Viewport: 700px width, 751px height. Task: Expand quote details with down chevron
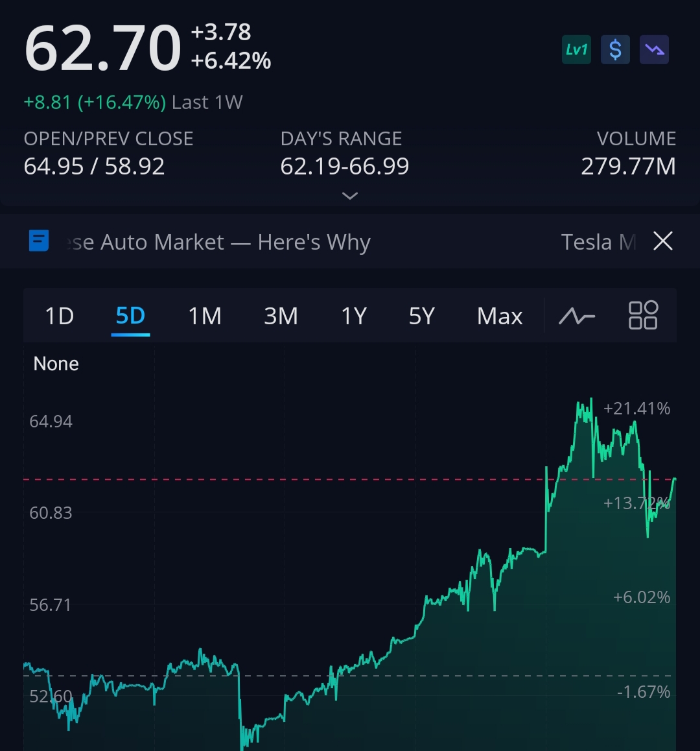click(350, 196)
